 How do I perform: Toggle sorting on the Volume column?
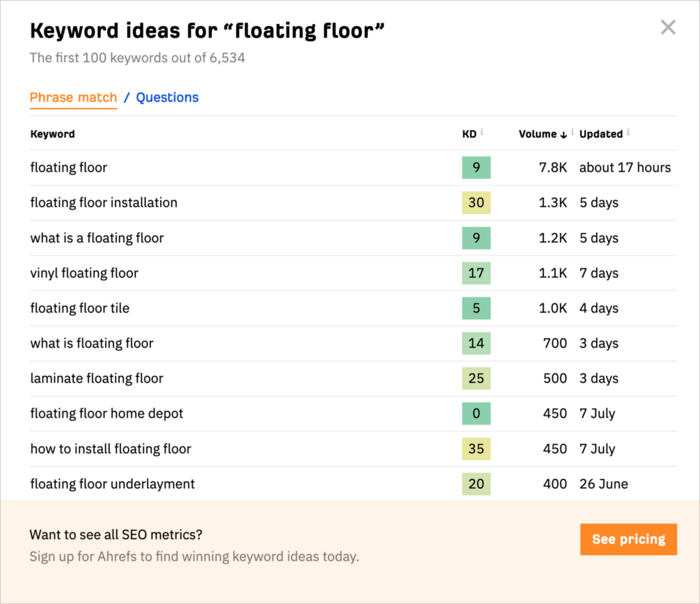[x=537, y=134]
